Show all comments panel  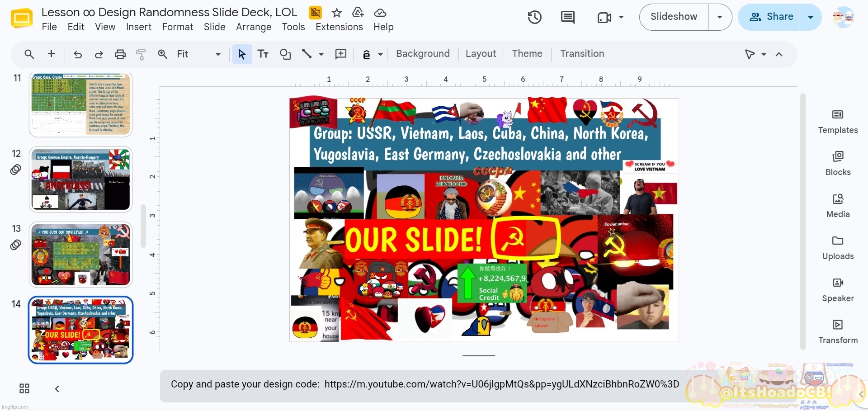point(568,17)
